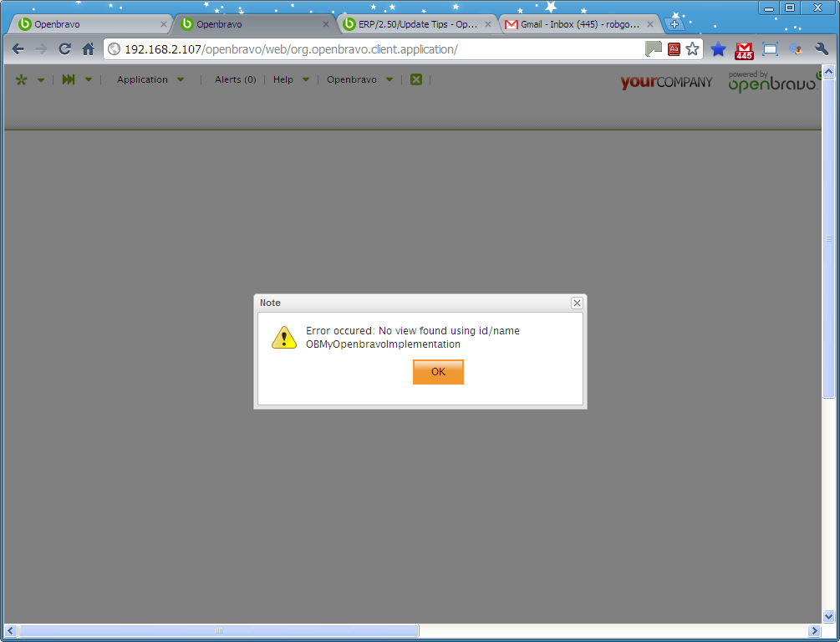This screenshot has width=840, height=642.
Task: Switch to the Gmail Inbox tab
Action: click(577, 24)
